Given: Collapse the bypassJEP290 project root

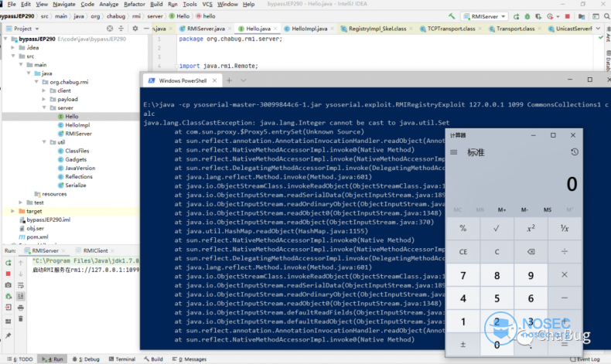Looking at the screenshot, I should (x=5, y=39).
